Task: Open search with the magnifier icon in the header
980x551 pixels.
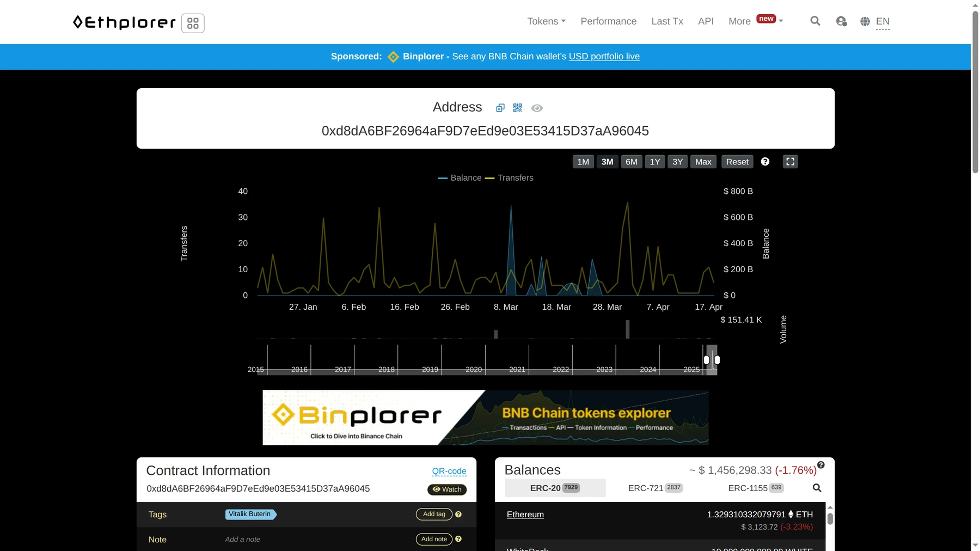Action: point(815,21)
